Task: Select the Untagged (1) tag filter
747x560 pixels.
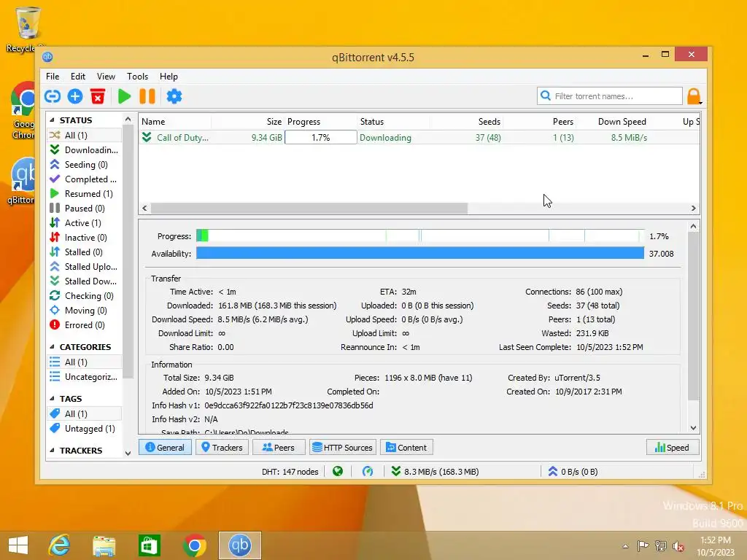Action: [x=85, y=429]
